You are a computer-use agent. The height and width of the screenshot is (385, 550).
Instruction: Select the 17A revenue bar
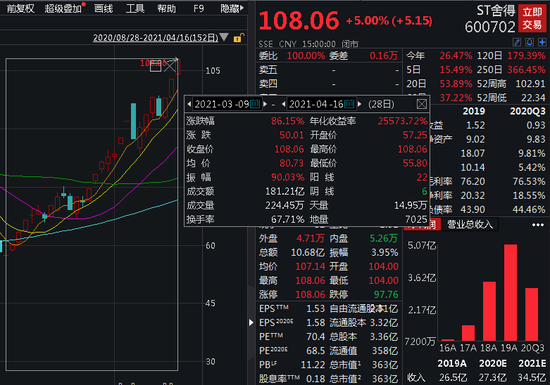pyautogui.click(x=468, y=333)
